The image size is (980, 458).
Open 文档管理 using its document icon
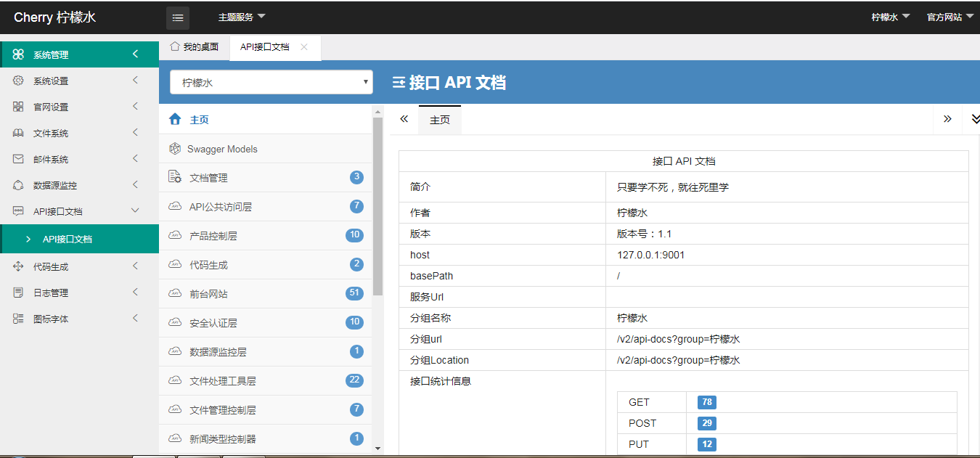click(x=175, y=176)
